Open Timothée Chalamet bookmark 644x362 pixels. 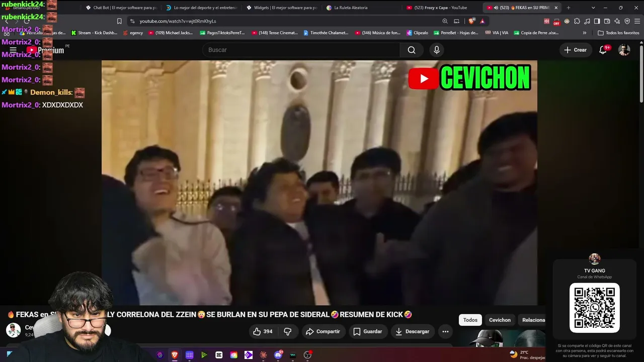(x=326, y=33)
